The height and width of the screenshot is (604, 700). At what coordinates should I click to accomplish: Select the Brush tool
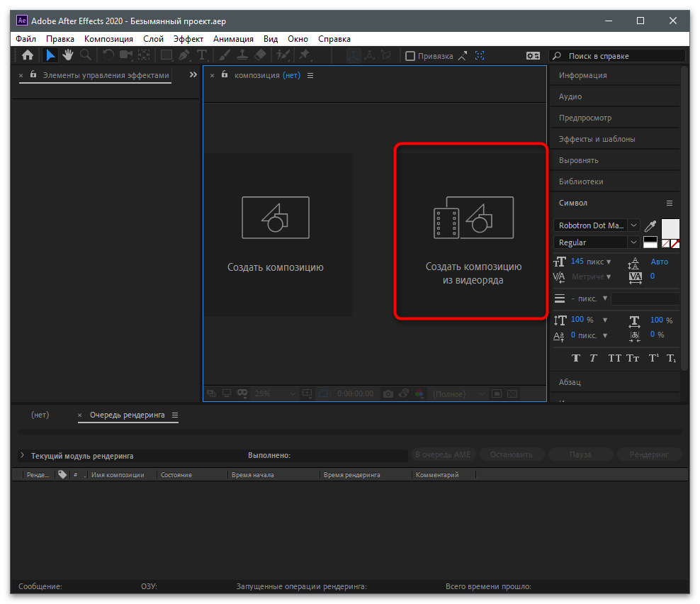pyautogui.click(x=223, y=55)
